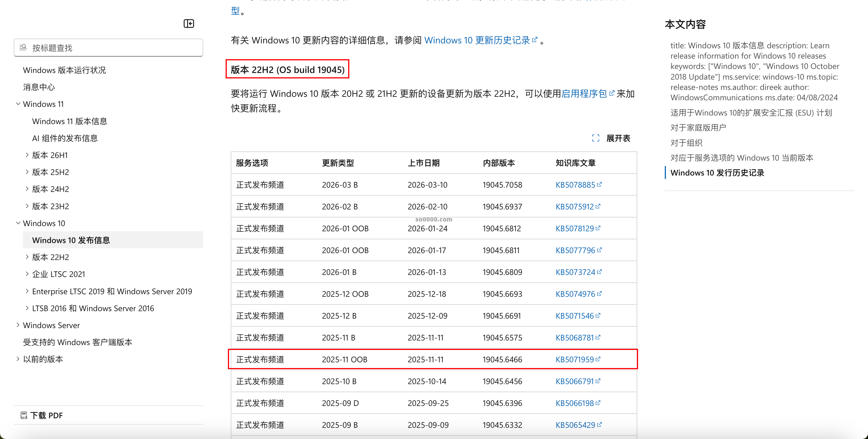Expand the 以前的版本 tree node
The height and width of the screenshot is (439, 868).
pos(18,359)
